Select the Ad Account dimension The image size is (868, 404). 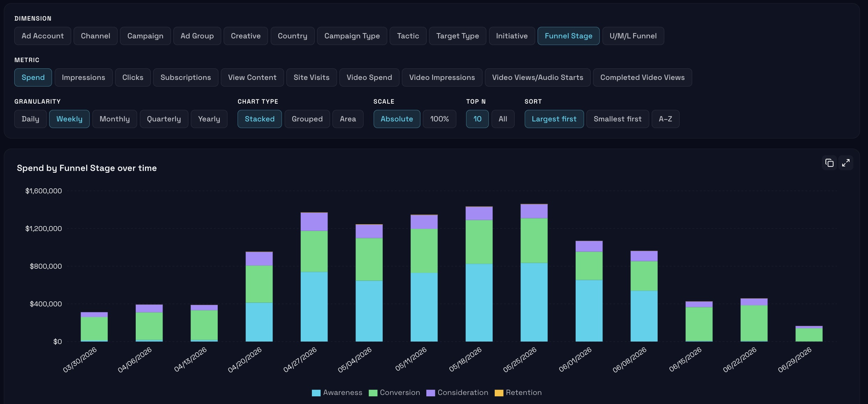pos(43,36)
